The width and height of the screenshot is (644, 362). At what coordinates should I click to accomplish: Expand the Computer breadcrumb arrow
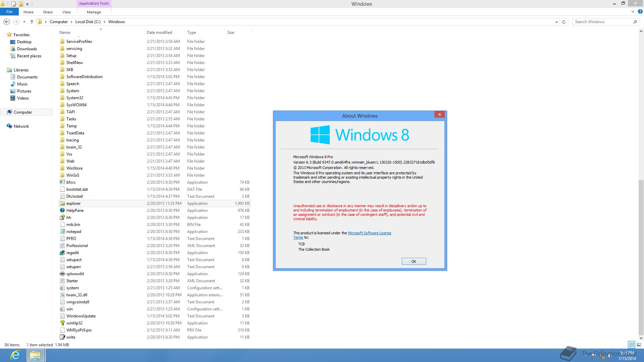pos(71,22)
